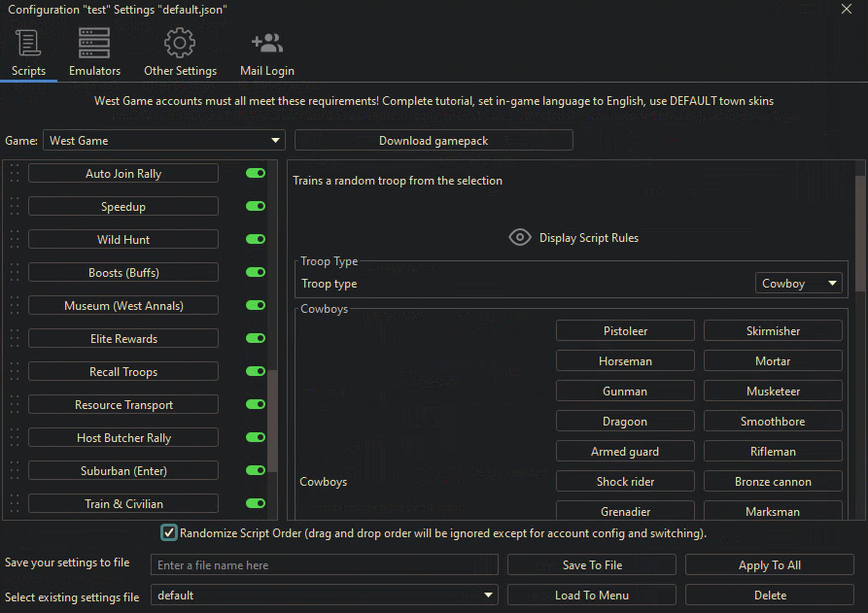Image resolution: width=868 pixels, height=613 pixels.
Task: Click the Delete settings file button
Action: pyautogui.click(x=770, y=596)
